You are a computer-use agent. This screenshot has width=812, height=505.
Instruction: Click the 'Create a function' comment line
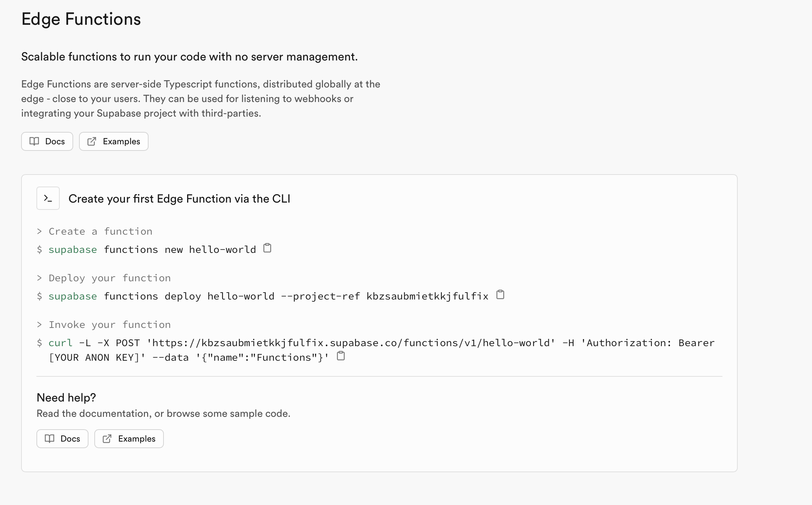pyautogui.click(x=100, y=231)
